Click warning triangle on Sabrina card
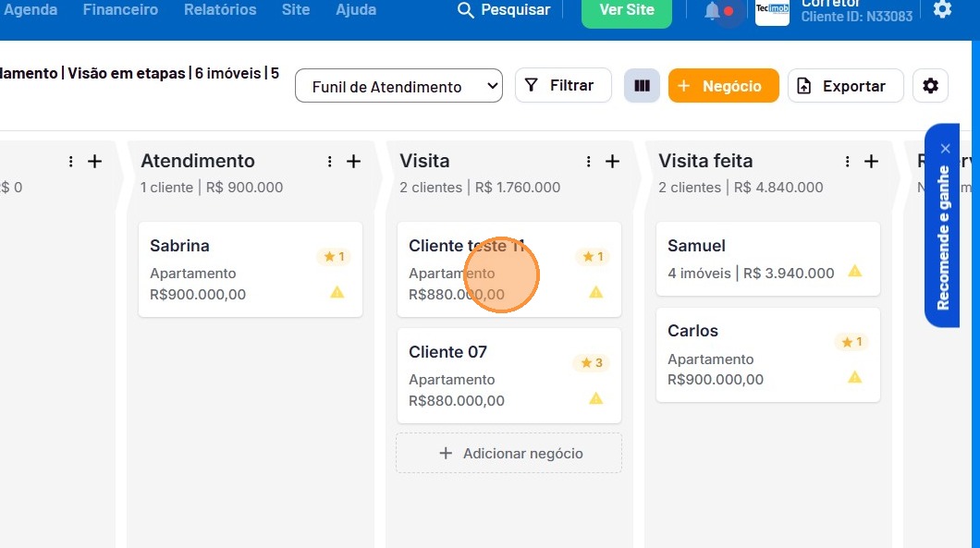The width and height of the screenshot is (980, 548). pos(337,292)
